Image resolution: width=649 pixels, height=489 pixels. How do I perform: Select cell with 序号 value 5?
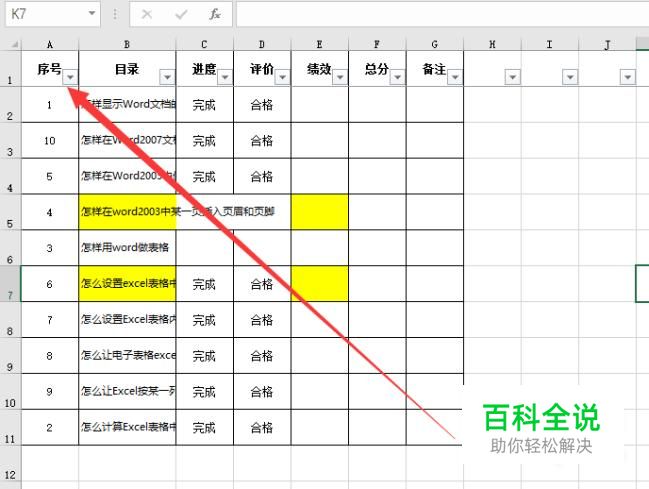coord(50,176)
